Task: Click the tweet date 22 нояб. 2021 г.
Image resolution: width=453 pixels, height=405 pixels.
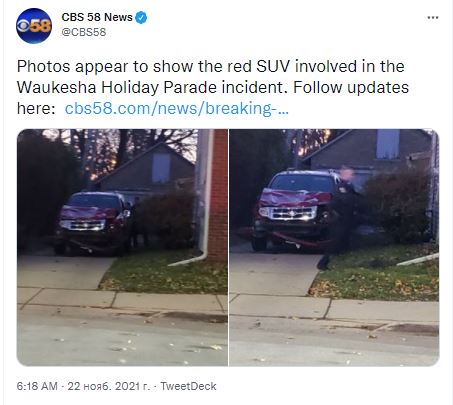Action: 109,386
